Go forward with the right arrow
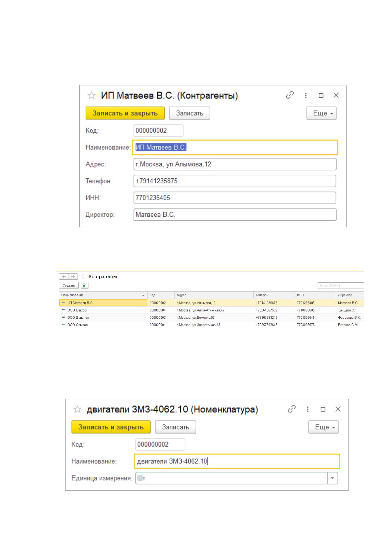392x554 pixels. coord(73,277)
